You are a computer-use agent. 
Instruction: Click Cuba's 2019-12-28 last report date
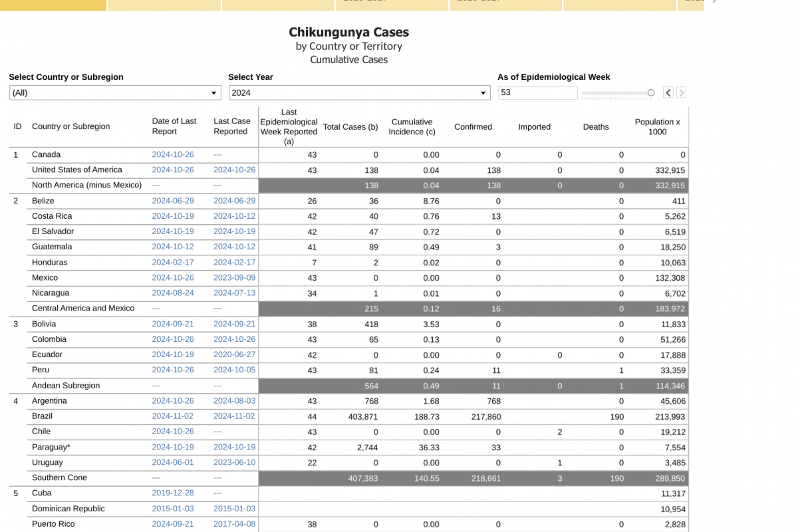click(173, 493)
